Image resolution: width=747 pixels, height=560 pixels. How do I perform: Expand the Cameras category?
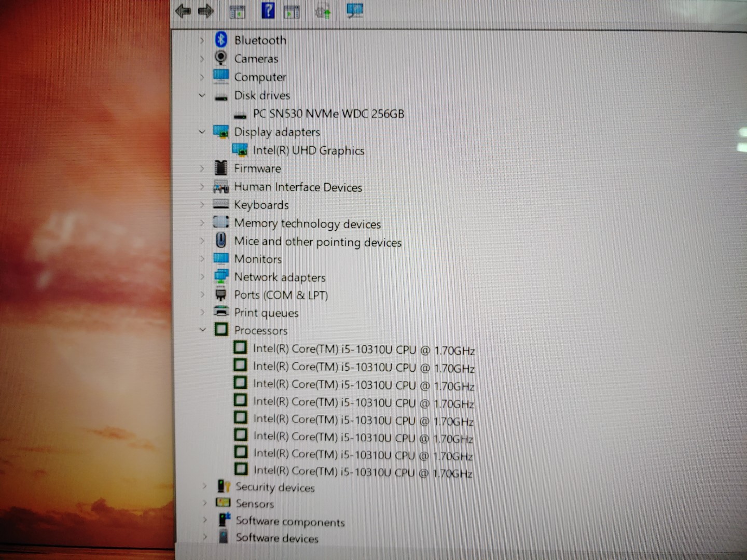tap(202, 59)
